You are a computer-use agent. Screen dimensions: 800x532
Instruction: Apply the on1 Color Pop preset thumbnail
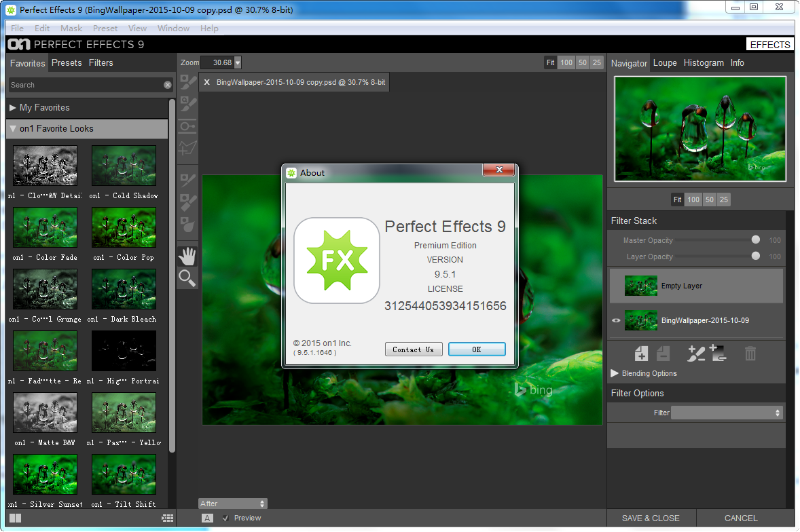(x=124, y=227)
